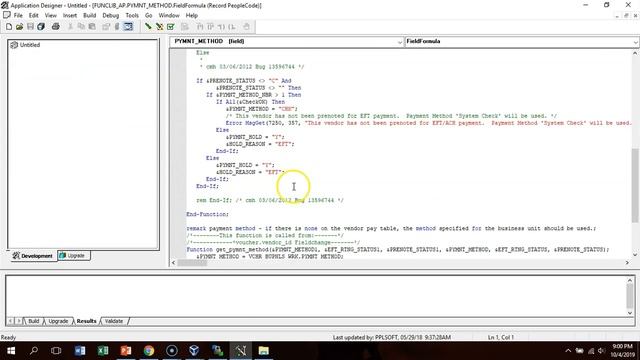Click the output tabs scroll left arrow
The width and height of the screenshot is (640, 360).
(x=11, y=321)
